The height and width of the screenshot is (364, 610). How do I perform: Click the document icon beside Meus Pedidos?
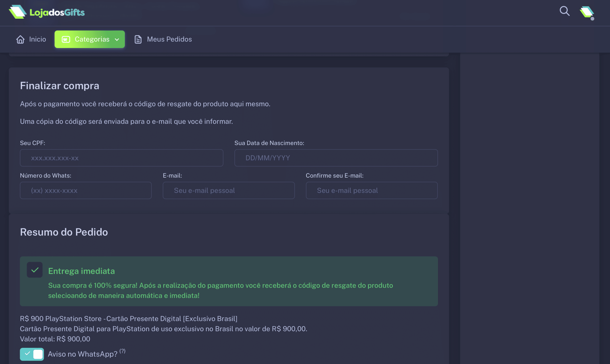[138, 39]
